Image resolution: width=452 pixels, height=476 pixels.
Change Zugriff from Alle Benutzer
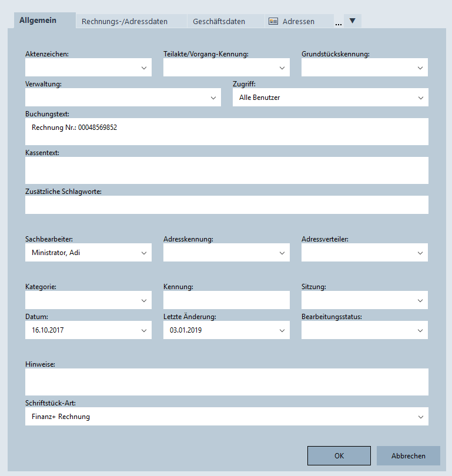pos(420,98)
